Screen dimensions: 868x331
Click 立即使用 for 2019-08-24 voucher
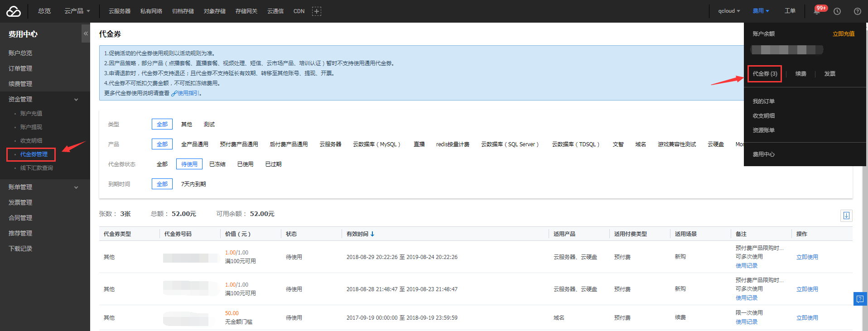(x=807, y=257)
